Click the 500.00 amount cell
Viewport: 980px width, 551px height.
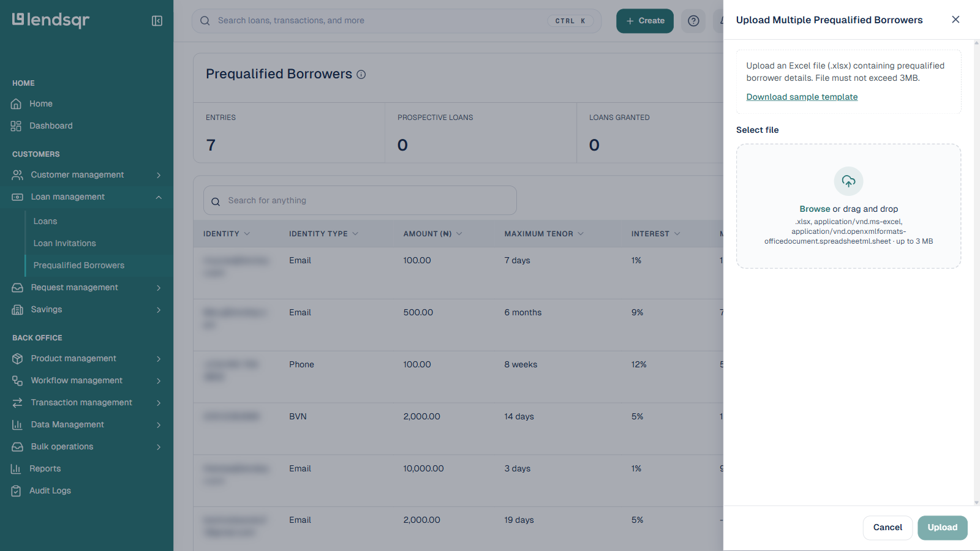(418, 312)
